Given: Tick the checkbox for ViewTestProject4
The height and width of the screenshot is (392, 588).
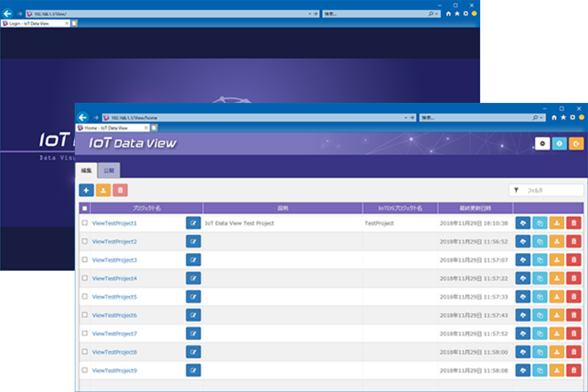Looking at the screenshot, I should [85, 278].
